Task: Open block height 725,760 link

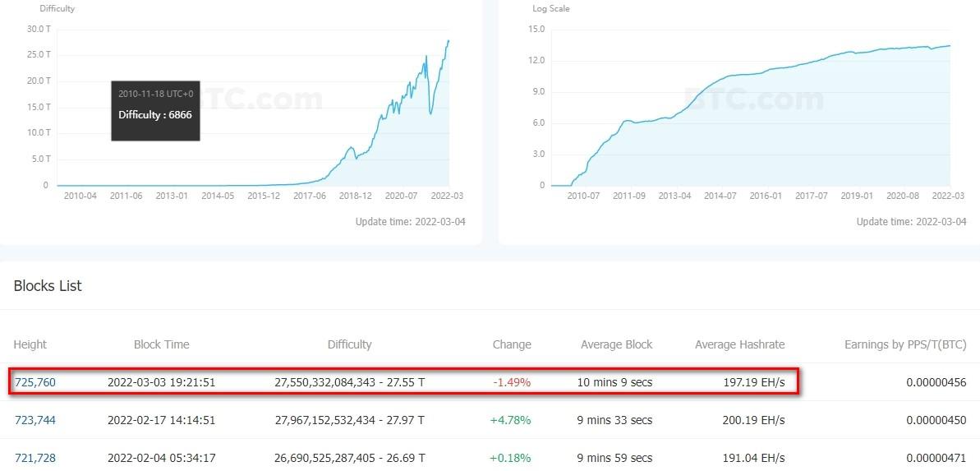Action: [35, 382]
